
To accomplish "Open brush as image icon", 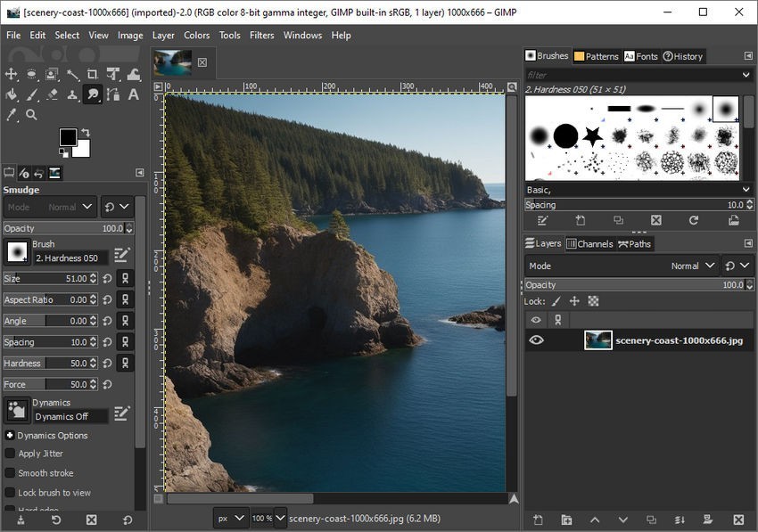I will [733, 221].
